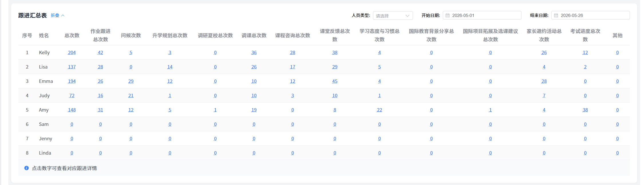The width and height of the screenshot is (644, 185).
Task: View Judy's 作业跟进 count 16
Action: pyautogui.click(x=100, y=96)
